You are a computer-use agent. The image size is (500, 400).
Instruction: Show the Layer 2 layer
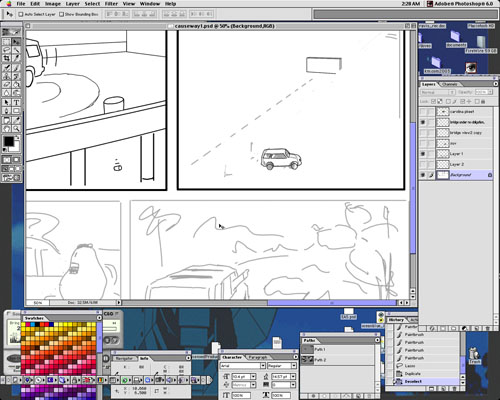coord(423,164)
